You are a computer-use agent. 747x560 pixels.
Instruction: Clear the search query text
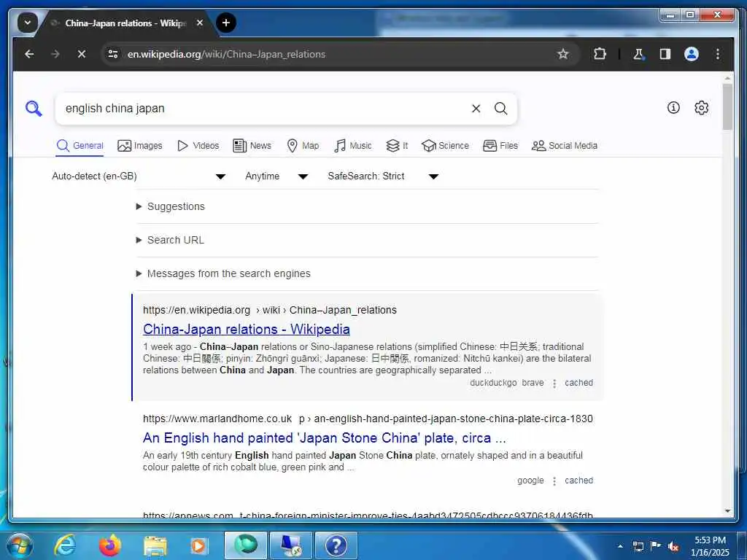point(476,109)
